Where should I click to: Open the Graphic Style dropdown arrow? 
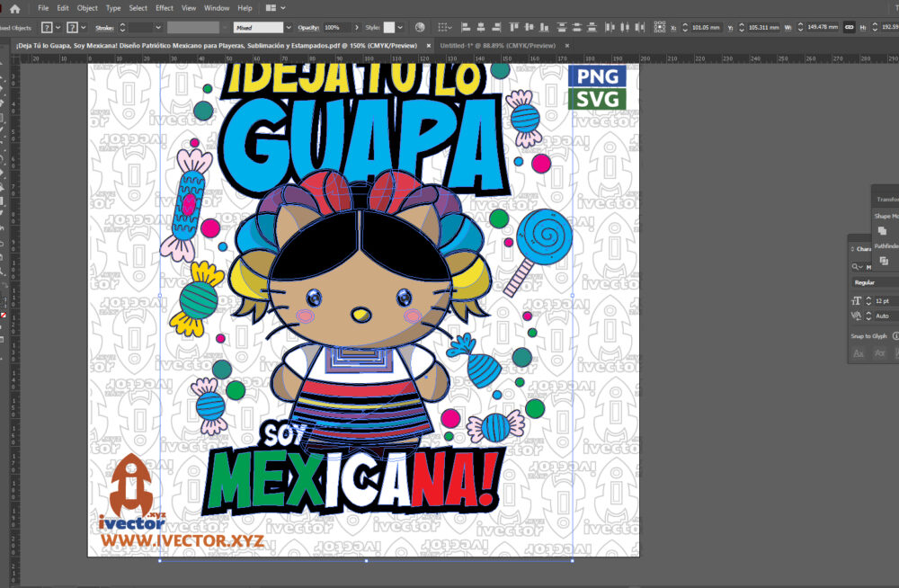click(x=400, y=28)
